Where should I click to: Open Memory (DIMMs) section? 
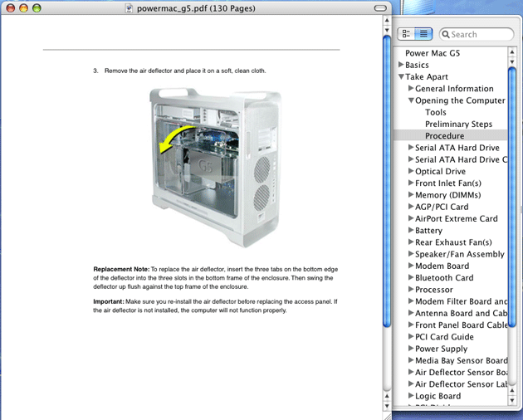click(448, 195)
